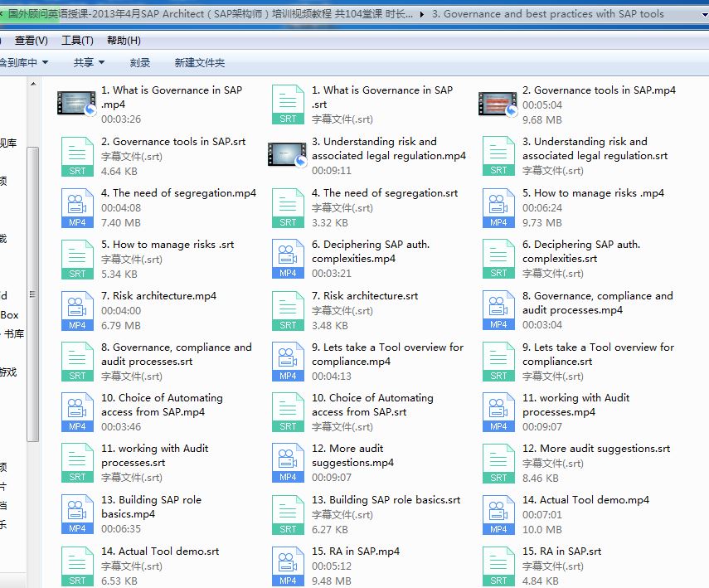Click the navigation pane splitter handle

click(x=41, y=333)
